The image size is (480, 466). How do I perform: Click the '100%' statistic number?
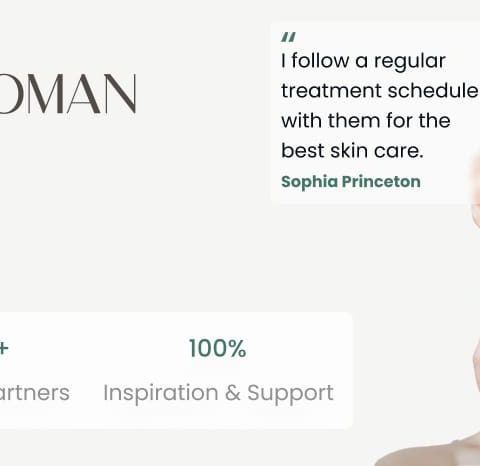218,348
